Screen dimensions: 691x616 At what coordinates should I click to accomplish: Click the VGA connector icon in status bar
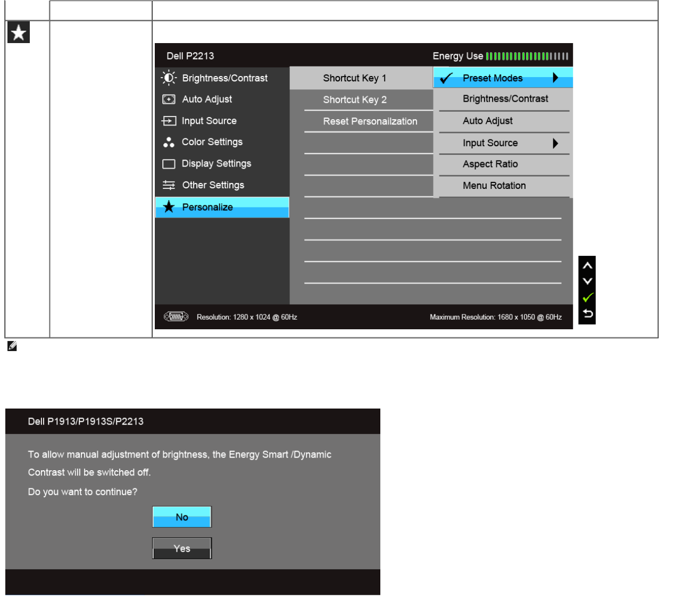[x=176, y=317]
